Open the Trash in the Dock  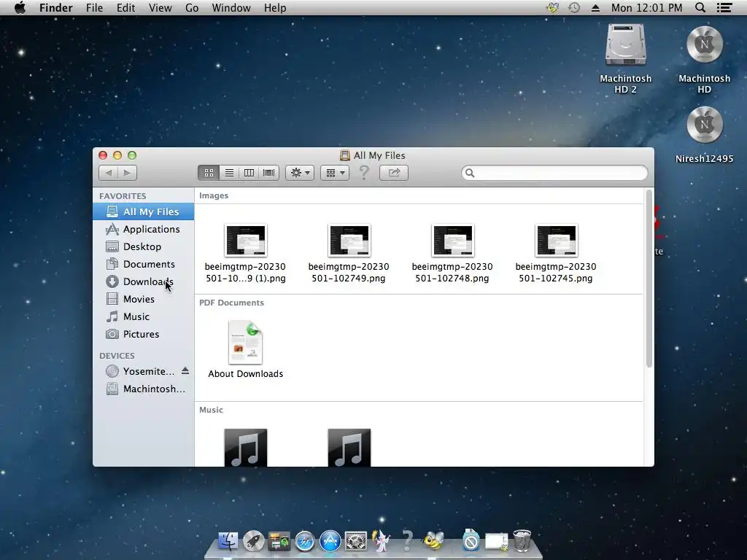click(522, 541)
